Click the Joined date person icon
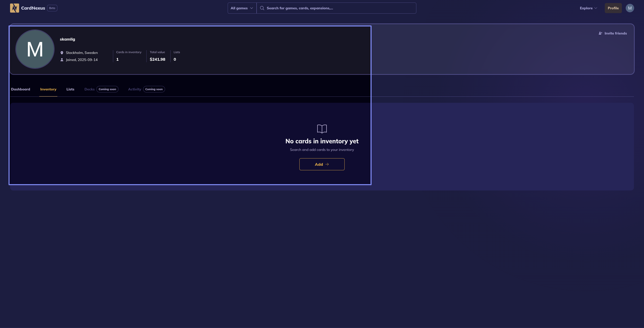Viewport: 644px width, 328px height. point(62,60)
